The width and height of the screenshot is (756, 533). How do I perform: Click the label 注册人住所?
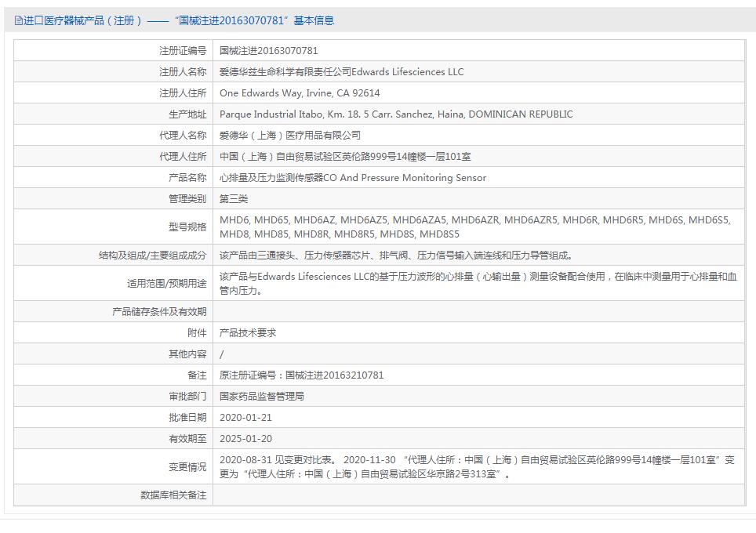pyautogui.click(x=183, y=93)
